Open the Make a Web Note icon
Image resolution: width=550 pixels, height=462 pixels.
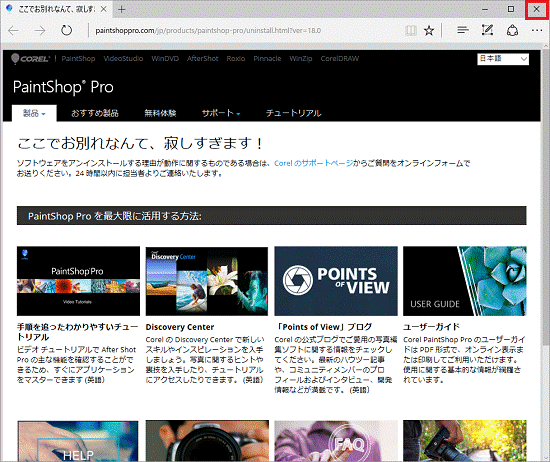click(487, 30)
